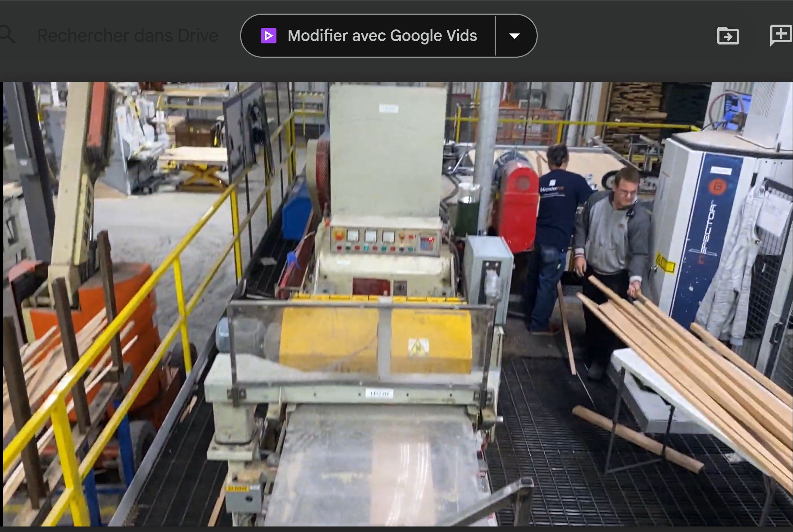This screenshot has width=793, height=532.
Task: Expand the open-with dropdown arrow
Action: tap(515, 36)
